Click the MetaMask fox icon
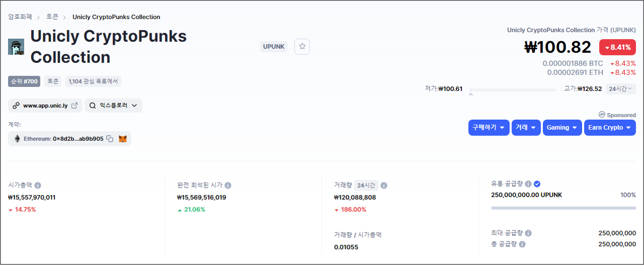 [x=123, y=139]
